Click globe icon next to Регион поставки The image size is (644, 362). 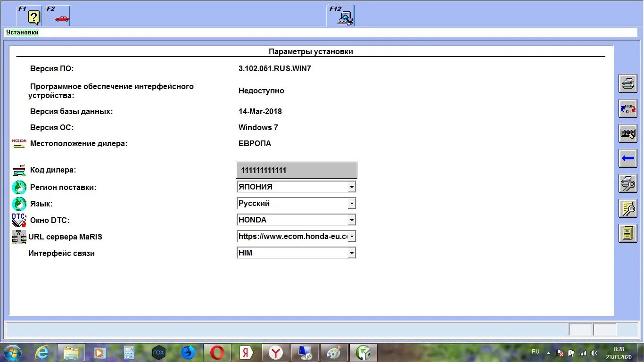[x=19, y=188]
